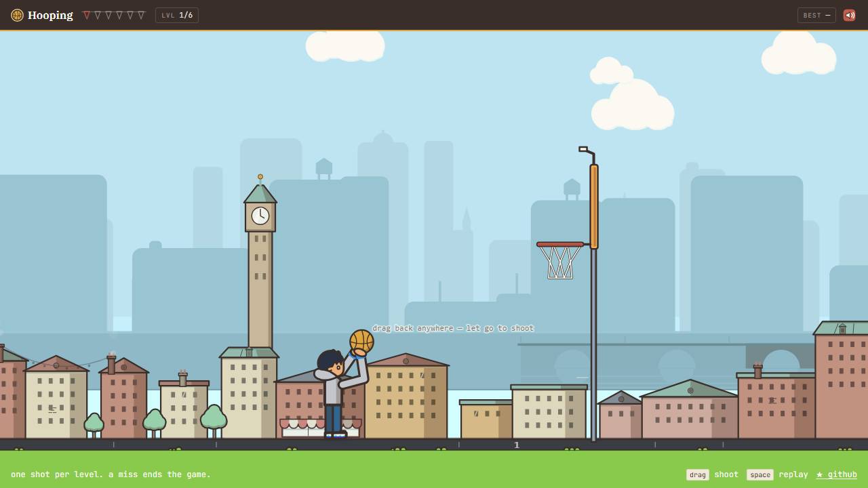The image size is (868, 488).
Task: Open the github link
Action: click(x=837, y=474)
